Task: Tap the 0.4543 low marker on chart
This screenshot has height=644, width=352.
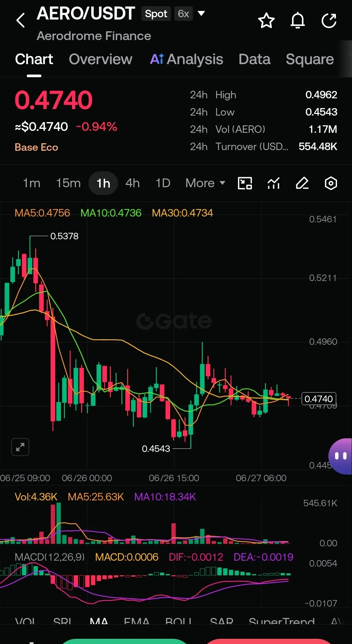Action: tap(156, 449)
